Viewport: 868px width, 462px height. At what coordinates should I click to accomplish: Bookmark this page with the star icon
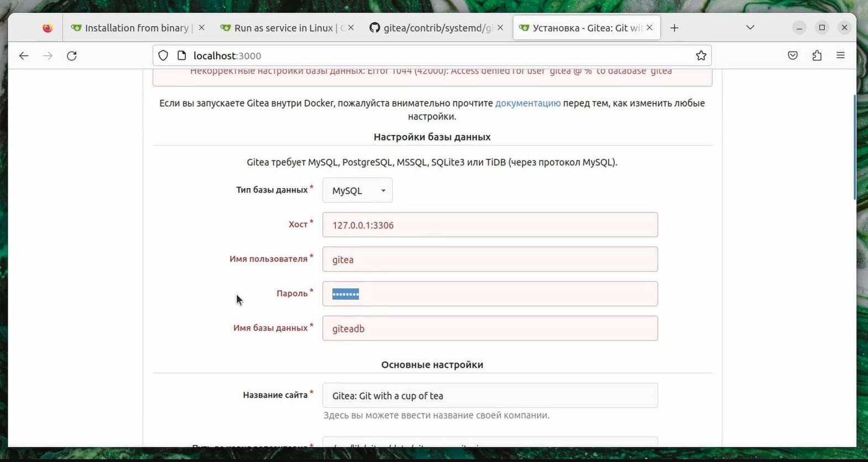[x=701, y=56]
